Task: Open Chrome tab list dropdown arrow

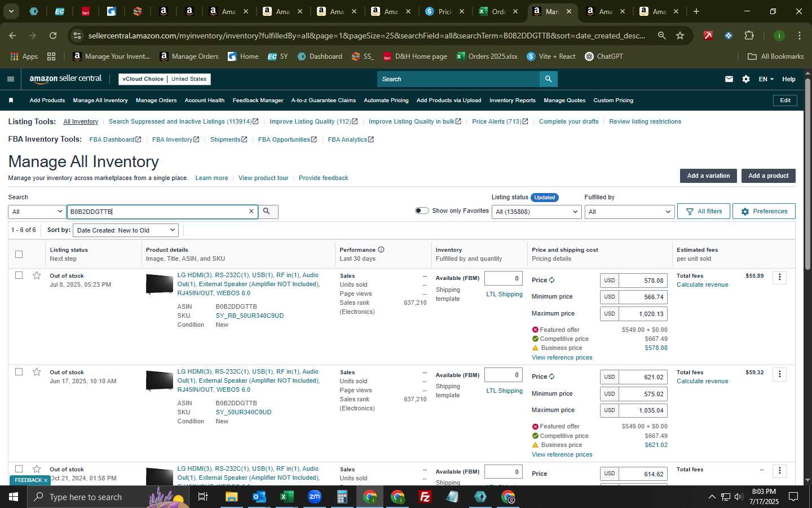Action: (x=11, y=11)
